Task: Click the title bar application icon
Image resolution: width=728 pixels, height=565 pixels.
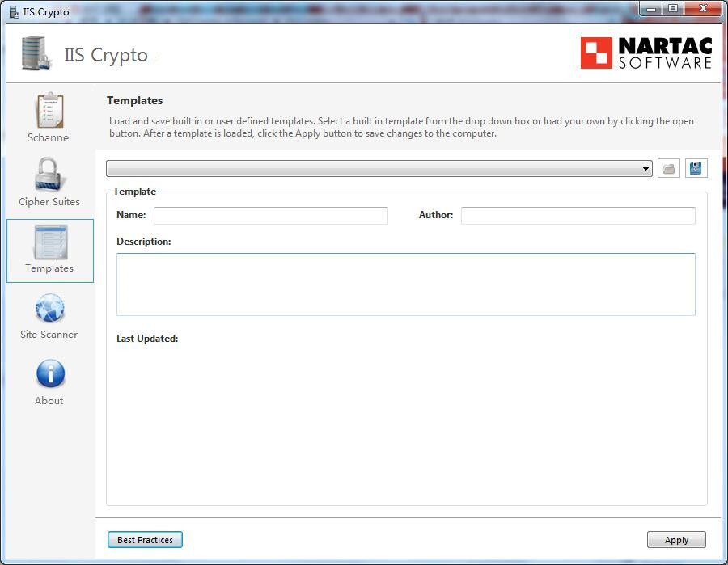Action: [x=14, y=11]
